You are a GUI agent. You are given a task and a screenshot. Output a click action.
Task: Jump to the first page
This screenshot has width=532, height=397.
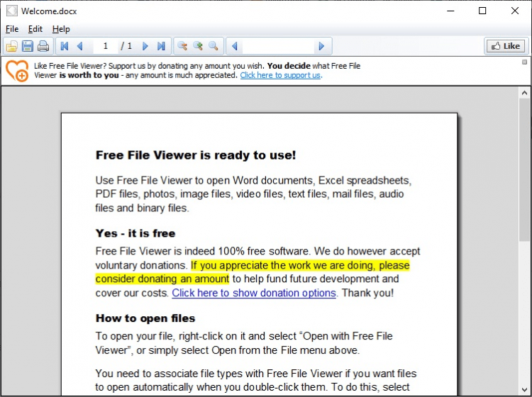pyautogui.click(x=65, y=46)
